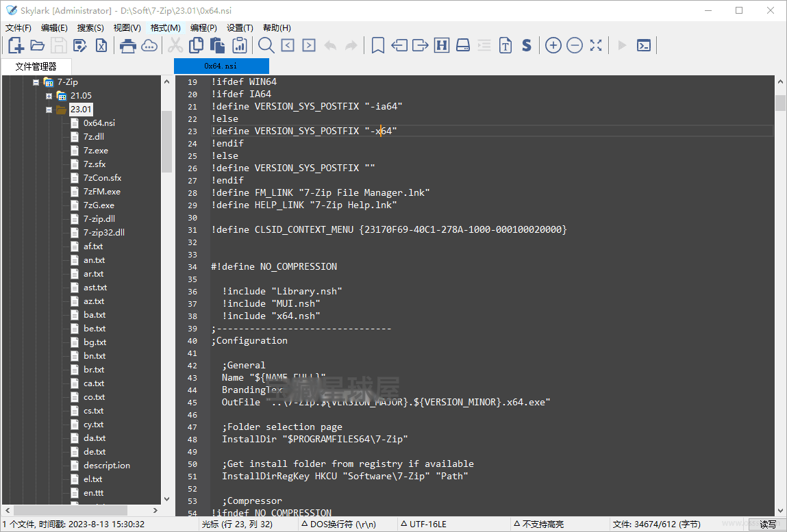Paste using the paste toolbar icon
Image resolution: width=787 pixels, height=532 pixels.
point(217,46)
